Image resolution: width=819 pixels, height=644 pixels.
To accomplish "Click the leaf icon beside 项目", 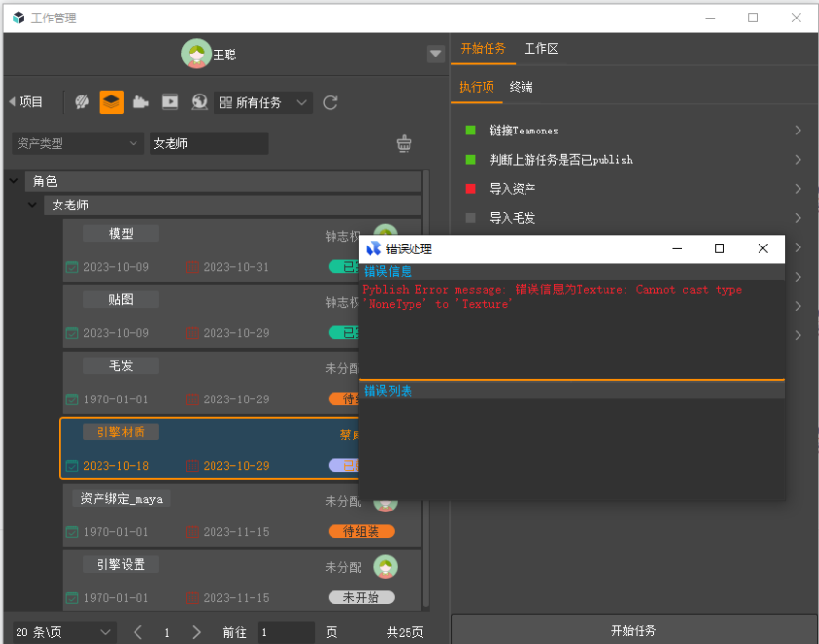I will click(83, 102).
